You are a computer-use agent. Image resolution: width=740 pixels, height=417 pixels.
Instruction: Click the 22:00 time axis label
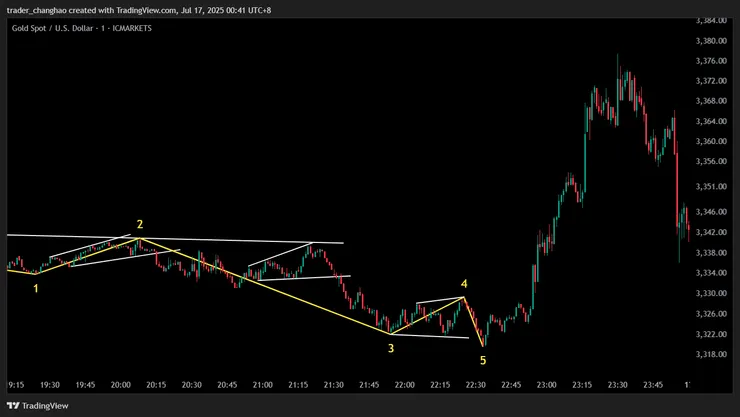404,385
